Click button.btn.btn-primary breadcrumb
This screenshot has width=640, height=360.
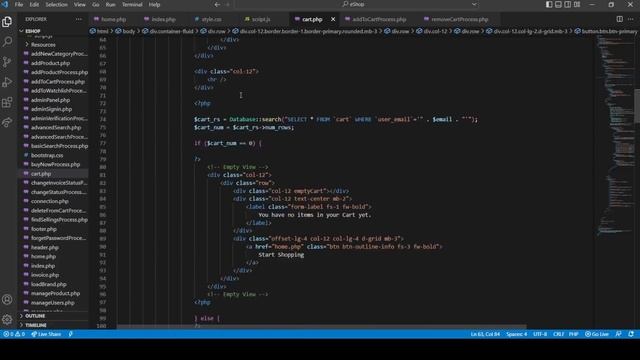click(606, 31)
